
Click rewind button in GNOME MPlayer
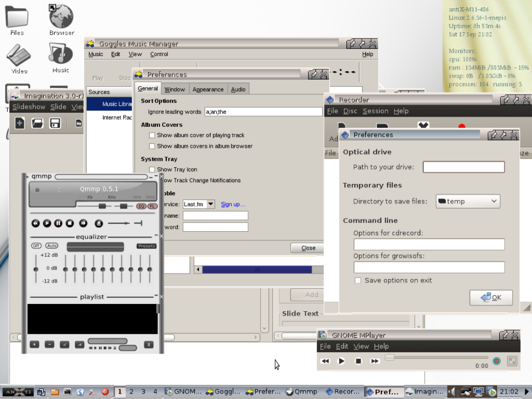tap(325, 361)
